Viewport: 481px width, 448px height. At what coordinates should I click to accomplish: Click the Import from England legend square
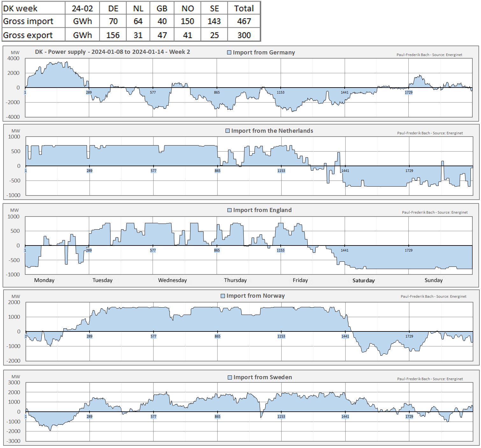(229, 210)
